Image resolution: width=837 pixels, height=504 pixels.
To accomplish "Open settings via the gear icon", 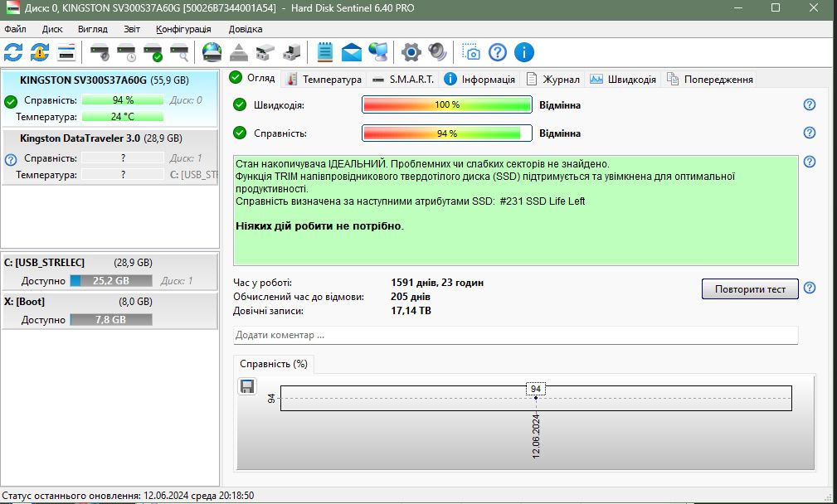I will (x=411, y=52).
